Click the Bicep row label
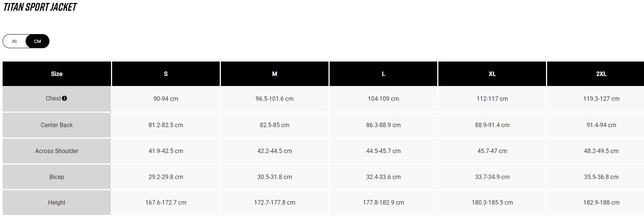Image resolution: width=644 pixels, height=222 pixels. coord(57,177)
